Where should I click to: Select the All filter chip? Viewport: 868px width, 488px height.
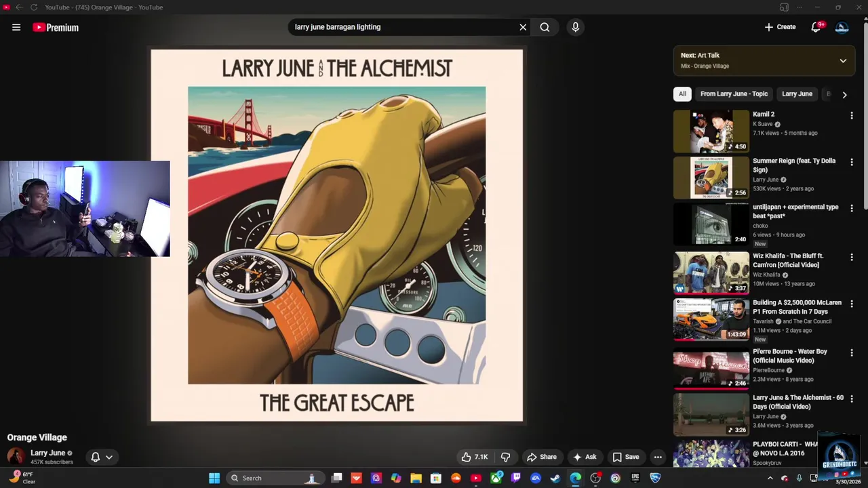682,94
